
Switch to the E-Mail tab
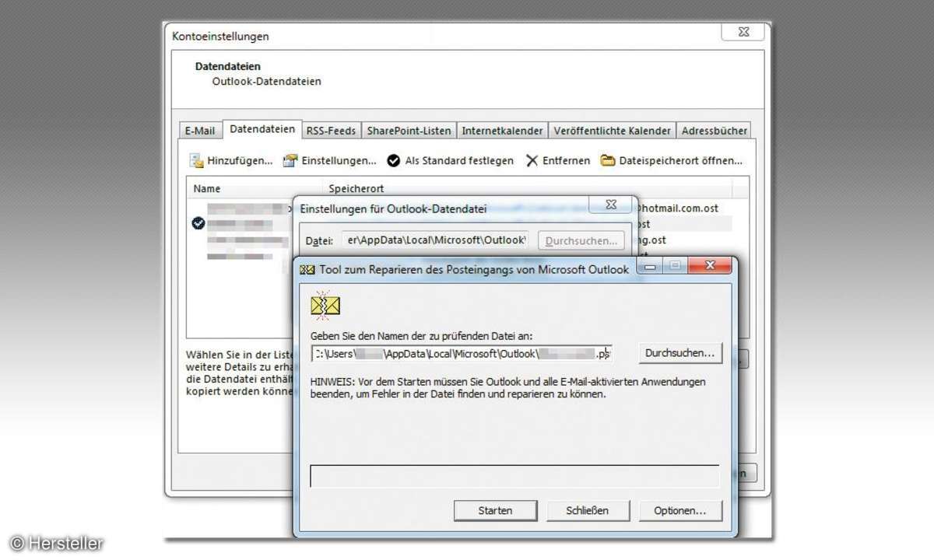[x=200, y=131]
